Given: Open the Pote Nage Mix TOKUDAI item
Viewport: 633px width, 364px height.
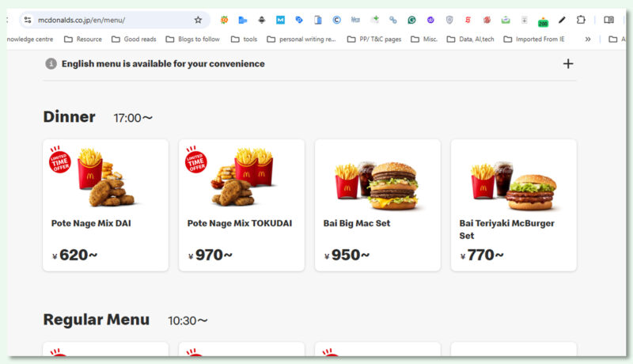Looking at the screenshot, I should tap(242, 205).
